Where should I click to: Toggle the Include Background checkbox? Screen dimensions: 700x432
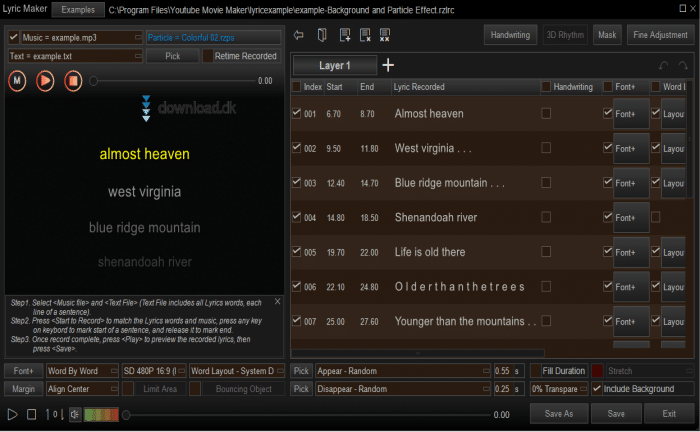coord(597,389)
